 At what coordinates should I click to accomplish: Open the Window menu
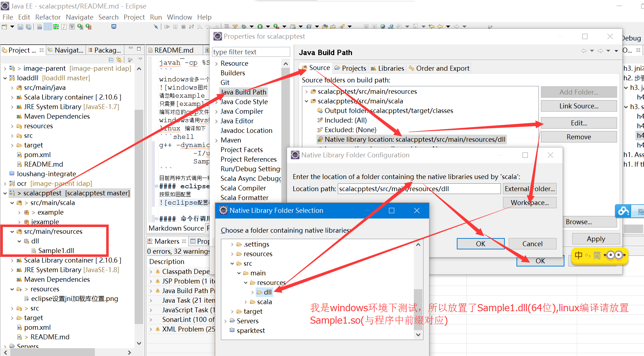tap(179, 17)
